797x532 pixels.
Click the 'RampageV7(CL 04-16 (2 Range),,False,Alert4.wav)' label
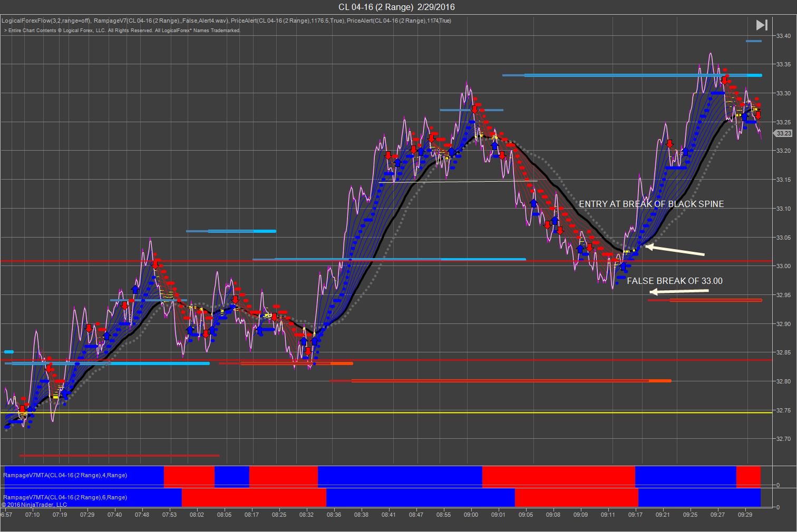(x=161, y=21)
